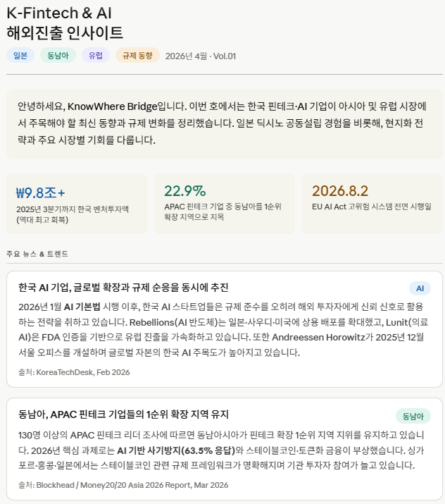
Task: Choose the 유럽 tag pill
Action: [x=96, y=56]
